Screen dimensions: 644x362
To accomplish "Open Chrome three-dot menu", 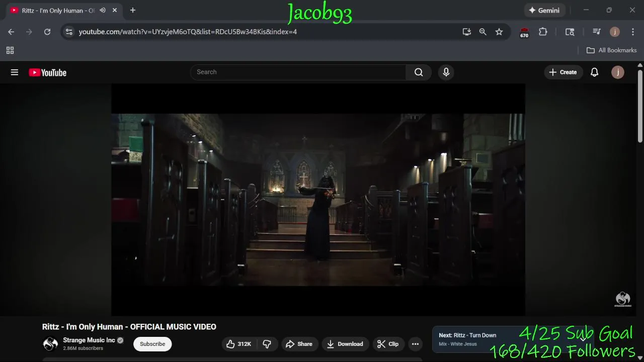I will 633,32.
